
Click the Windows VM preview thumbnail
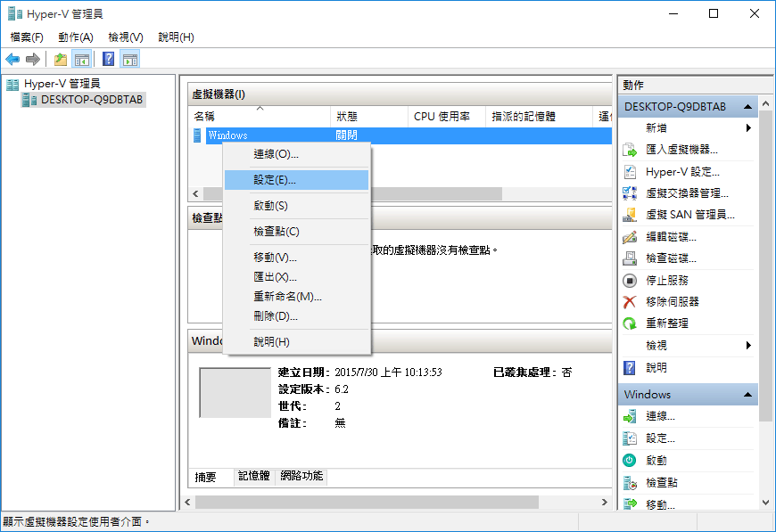click(x=235, y=393)
